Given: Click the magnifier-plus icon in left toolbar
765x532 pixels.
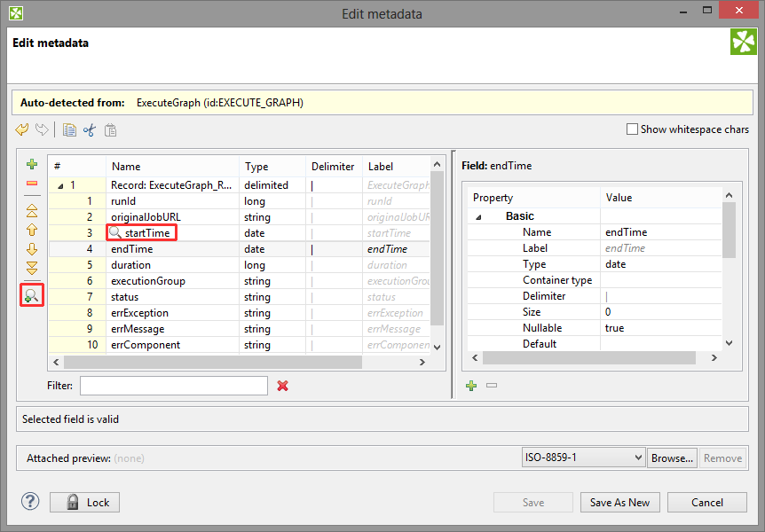Looking at the screenshot, I should click(32, 297).
